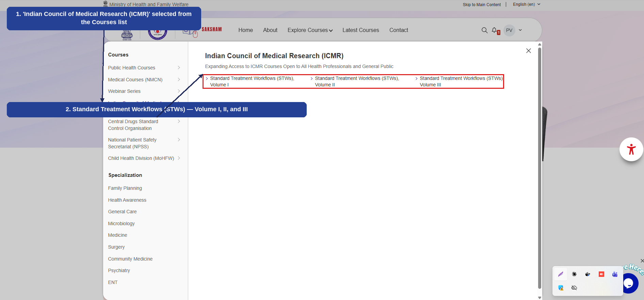
Task: Expand Child Health Division (MoHFW) chevron
Action: coord(179,158)
